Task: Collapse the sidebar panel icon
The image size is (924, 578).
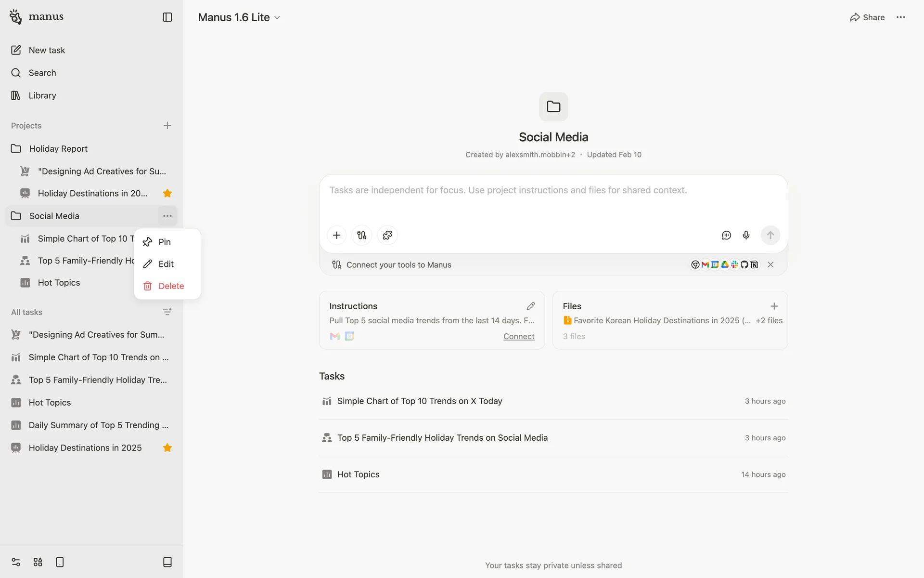Action: coord(167,17)
